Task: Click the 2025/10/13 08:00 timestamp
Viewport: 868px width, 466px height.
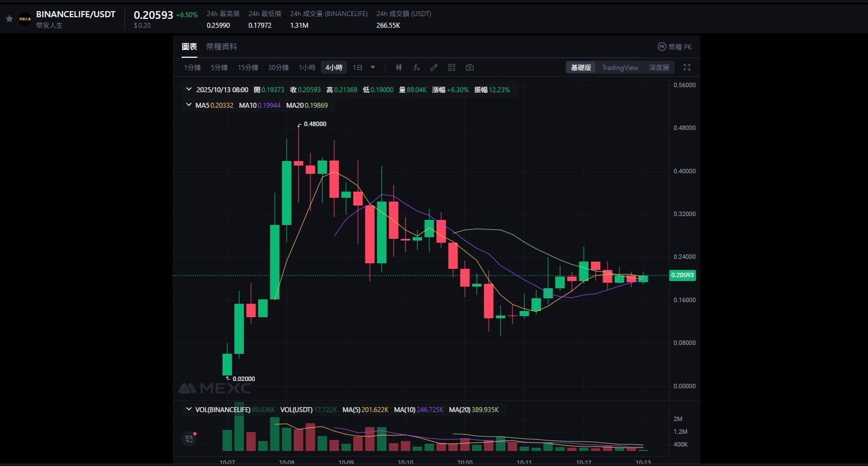Action: pyautogui.click(x=222, y=89)
